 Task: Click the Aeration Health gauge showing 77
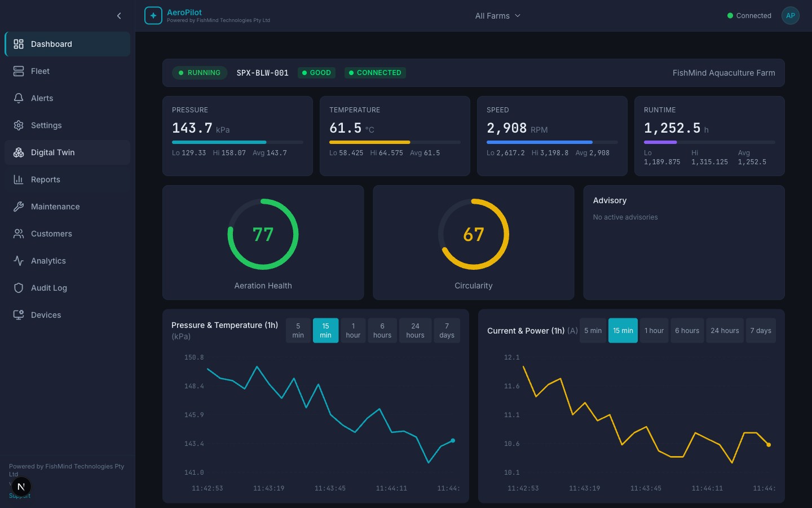(x=263, y=234)
